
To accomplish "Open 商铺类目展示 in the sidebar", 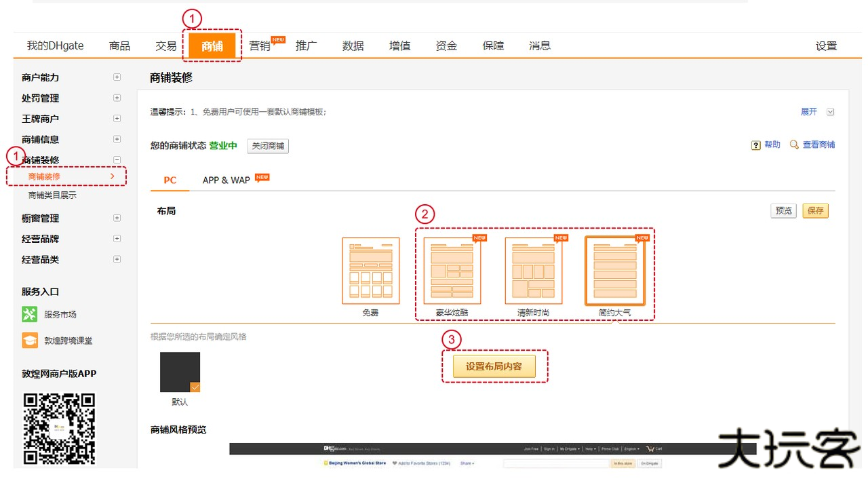I will pos(52,195).
